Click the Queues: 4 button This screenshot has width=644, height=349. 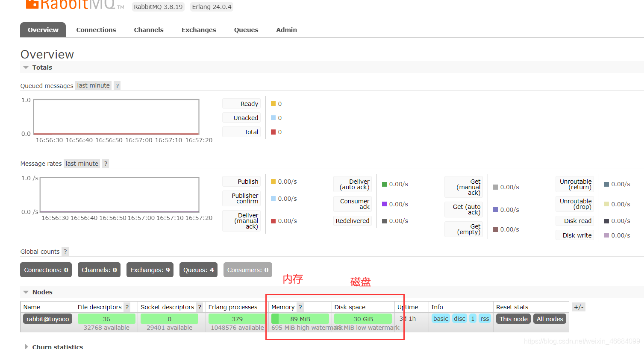199,270
